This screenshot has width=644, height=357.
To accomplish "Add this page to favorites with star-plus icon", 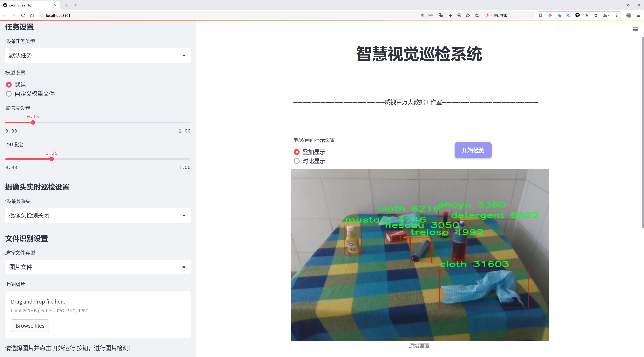I will click(477, 15).
